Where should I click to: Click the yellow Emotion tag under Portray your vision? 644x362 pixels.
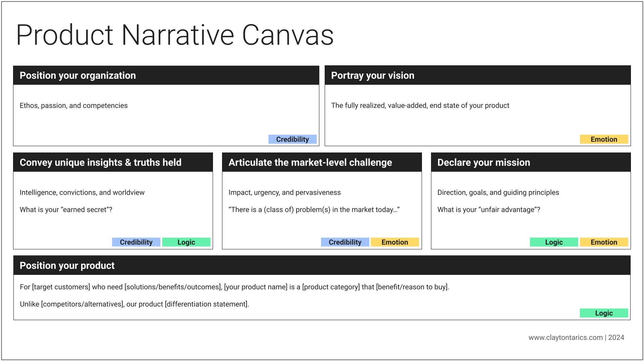(604, 139)
